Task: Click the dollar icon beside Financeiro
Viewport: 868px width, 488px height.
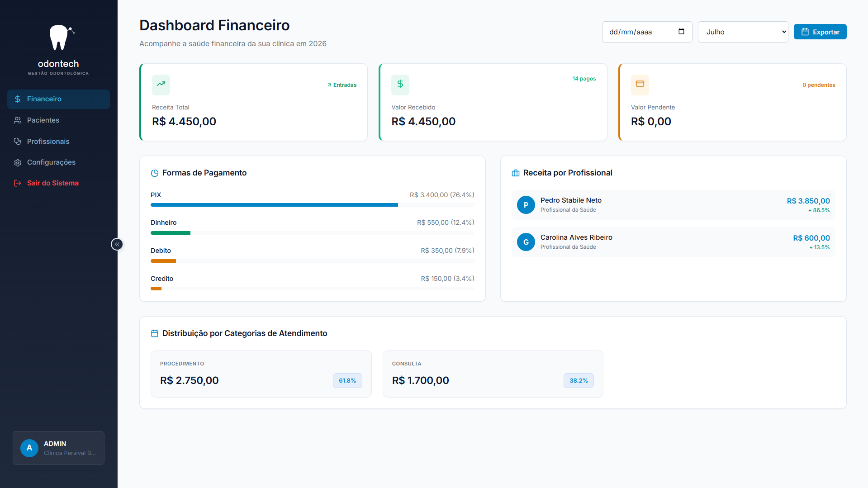Action: coord(18,99)
